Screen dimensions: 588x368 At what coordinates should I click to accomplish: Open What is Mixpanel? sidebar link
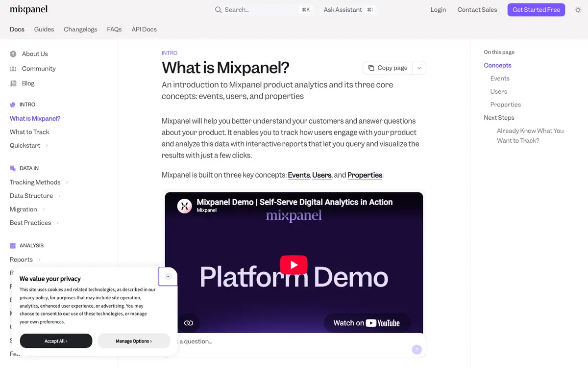[35, 118]
